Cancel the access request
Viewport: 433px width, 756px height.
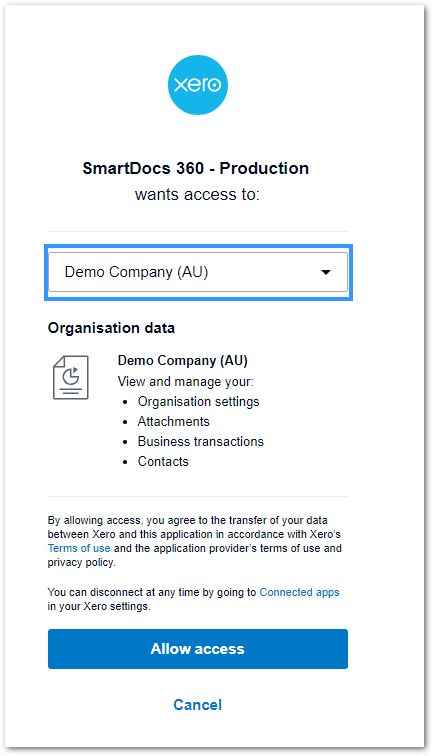pyautogui.click(x=198, y=704)
